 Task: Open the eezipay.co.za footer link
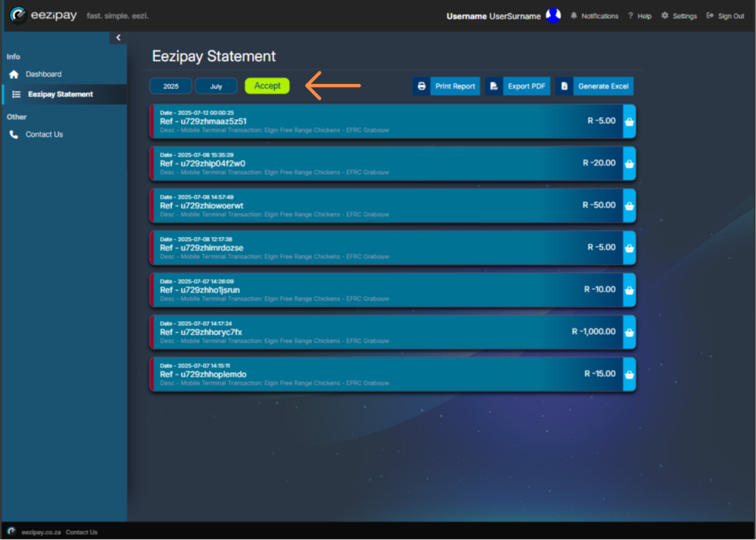pyautogui.click(x=41, y=532)
